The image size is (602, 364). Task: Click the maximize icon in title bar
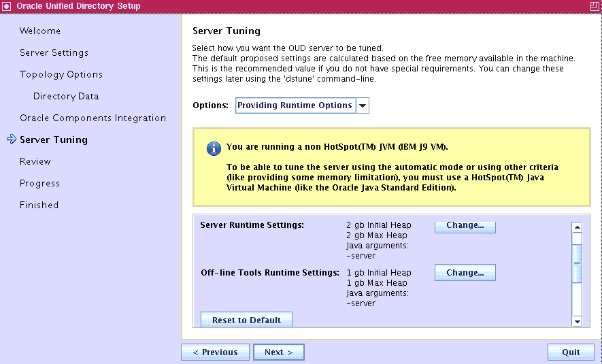click(595, 6)
